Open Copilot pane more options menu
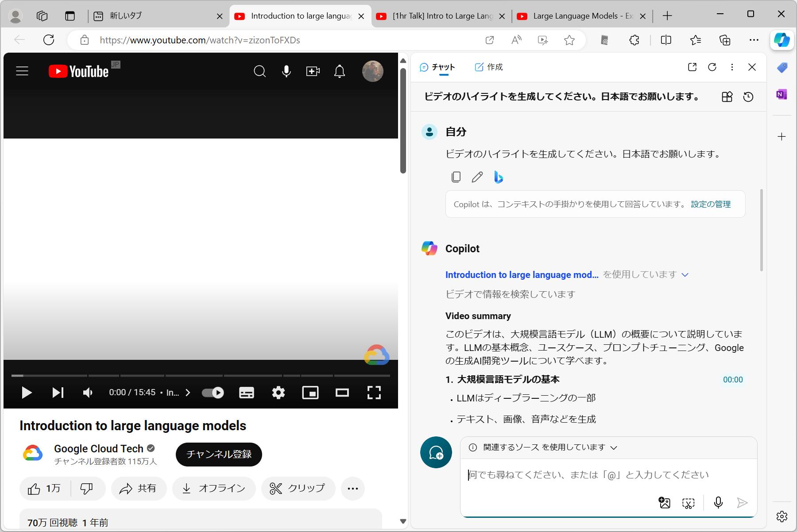797x532 pixels. click(732, 67)
